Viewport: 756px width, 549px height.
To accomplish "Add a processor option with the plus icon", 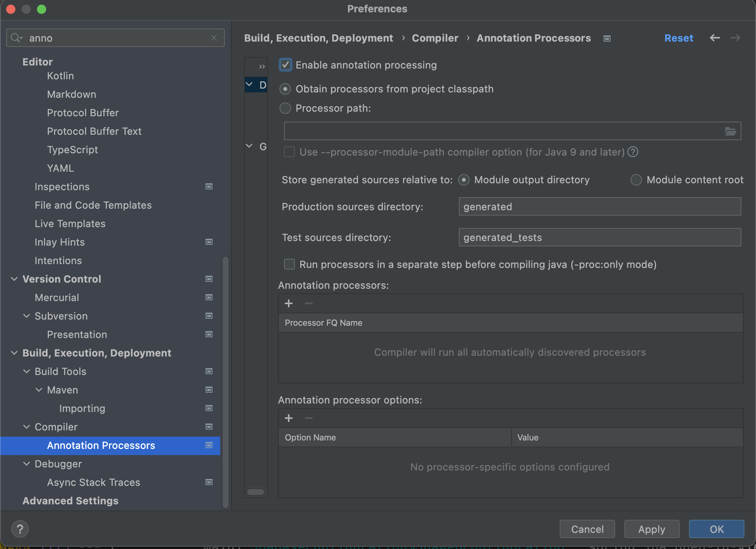I will tap(289, 418).
